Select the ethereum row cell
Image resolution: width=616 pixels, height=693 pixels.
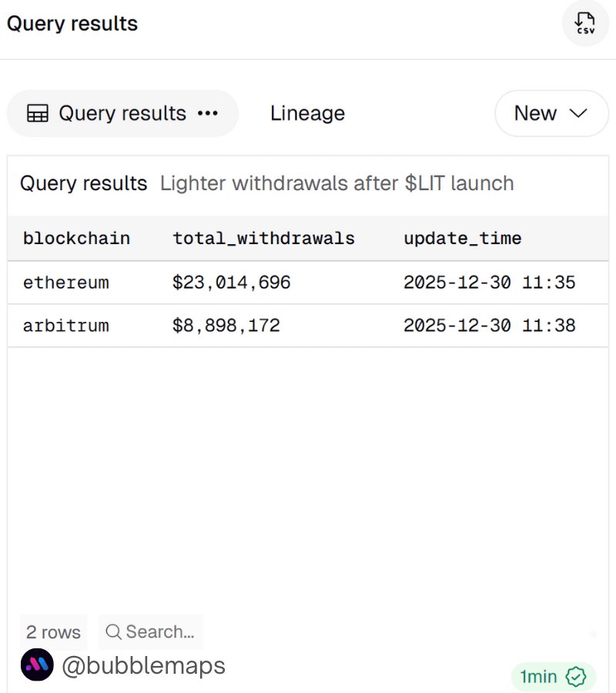click(x=65, y=283)
